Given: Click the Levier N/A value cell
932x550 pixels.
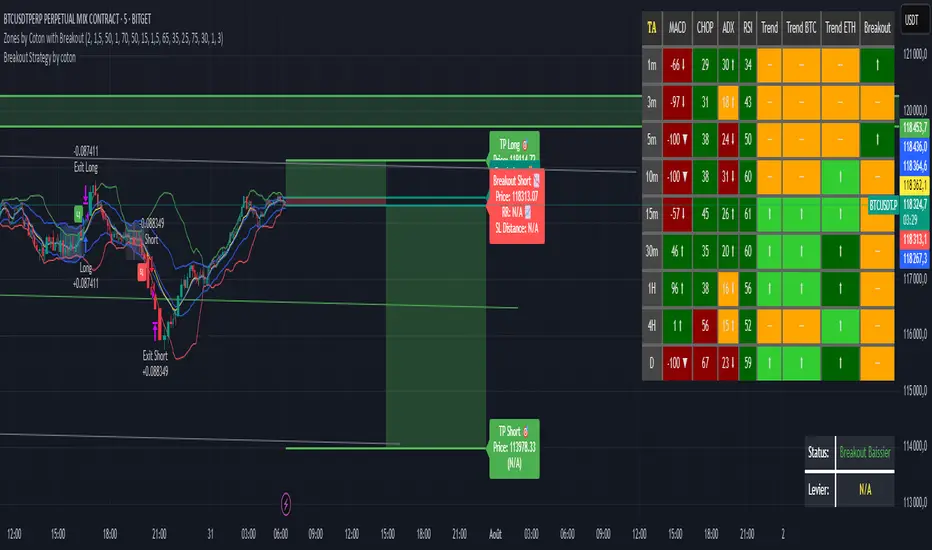Looking at the screenshot, I should [x=865, y=490].
